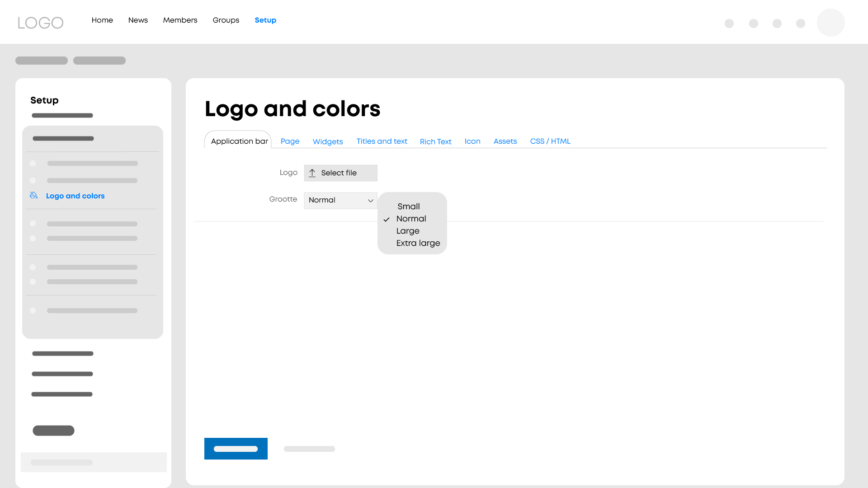Click the Grootte field label
This screenshot has width=868, height=488.
click(283, 199)
